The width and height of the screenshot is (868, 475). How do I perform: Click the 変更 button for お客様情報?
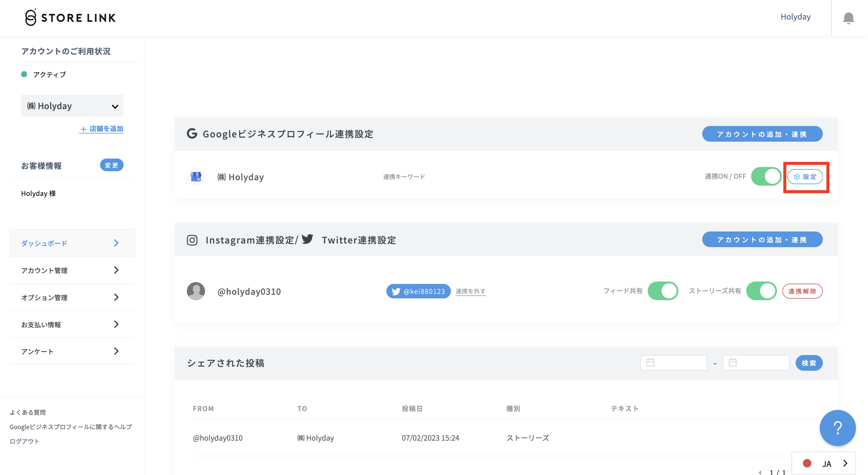point(112,165)
